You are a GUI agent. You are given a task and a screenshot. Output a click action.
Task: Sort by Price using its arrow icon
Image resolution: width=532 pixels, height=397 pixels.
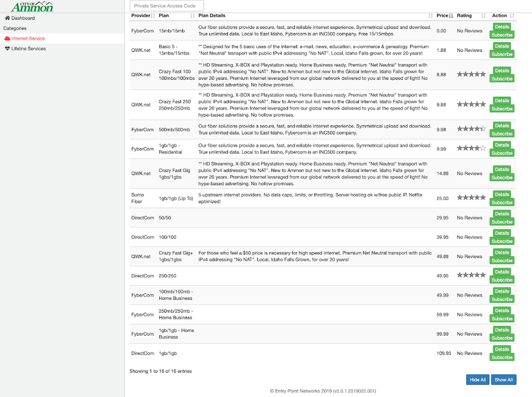pos(451,16)
